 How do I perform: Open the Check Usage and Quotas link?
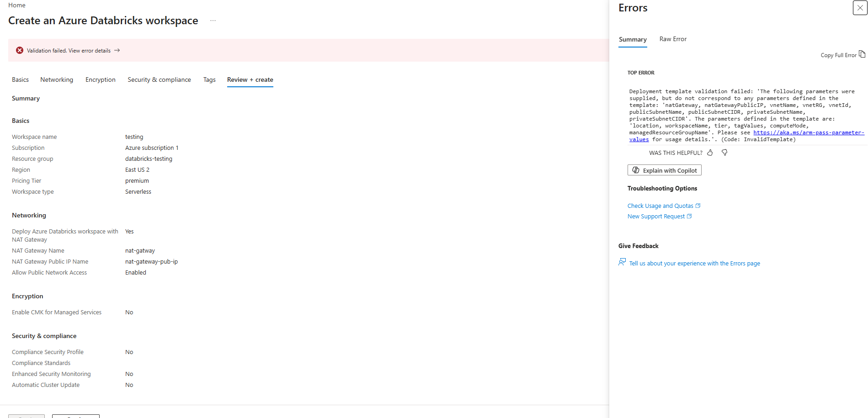[x=664, y=206]
